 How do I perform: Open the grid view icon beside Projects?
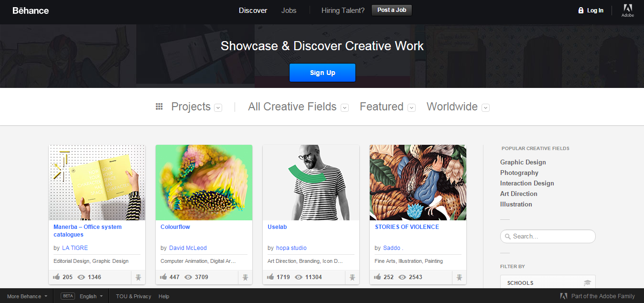click(159, 106)
